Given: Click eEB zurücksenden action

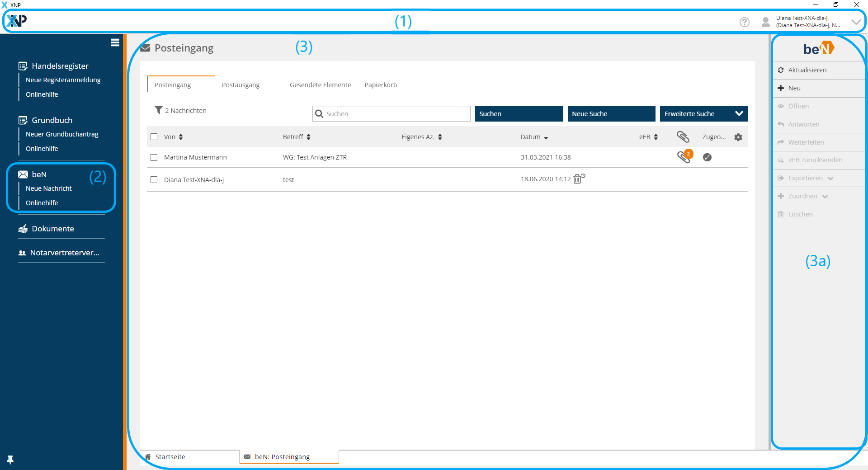Looking at the screenshot, I should click(819, 160).
